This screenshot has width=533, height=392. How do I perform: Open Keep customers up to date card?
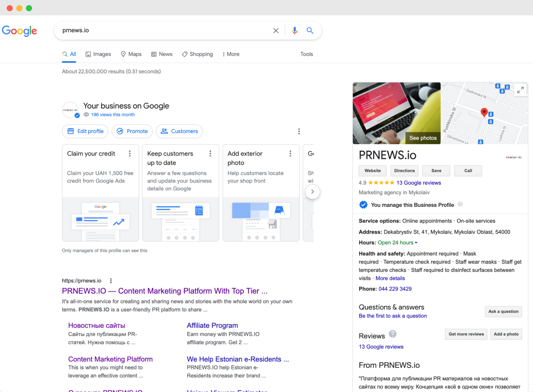pyautogui.click(x=181, y=193)
